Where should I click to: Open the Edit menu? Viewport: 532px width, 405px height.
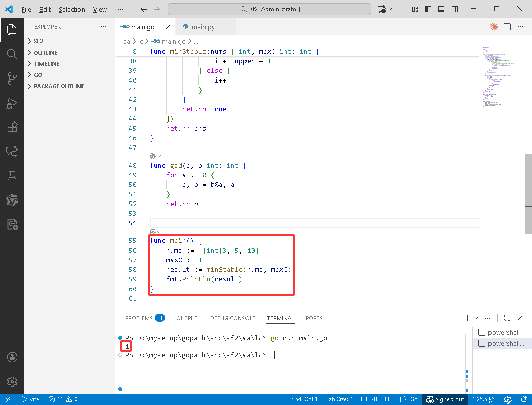coord(45,9)
